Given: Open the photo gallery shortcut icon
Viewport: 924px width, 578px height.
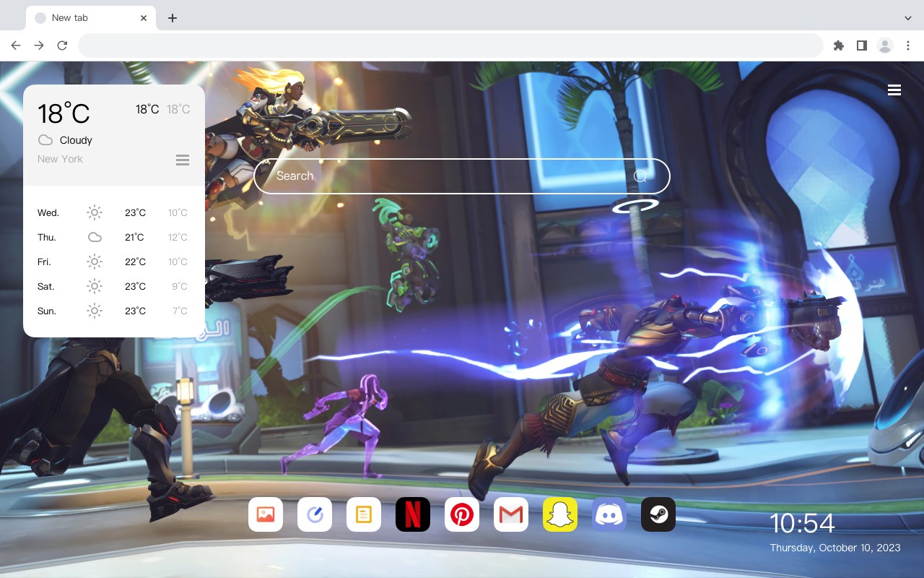Looking at the screenshot, I should [266, 514].
